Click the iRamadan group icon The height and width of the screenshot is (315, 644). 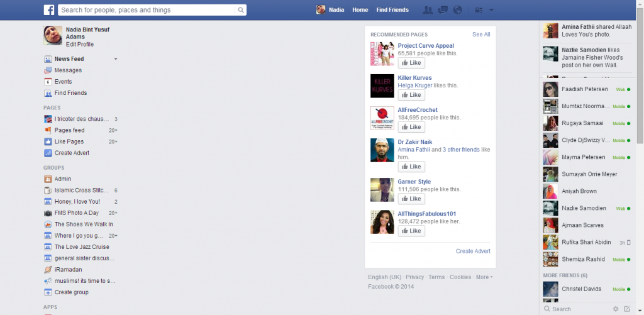48,270
